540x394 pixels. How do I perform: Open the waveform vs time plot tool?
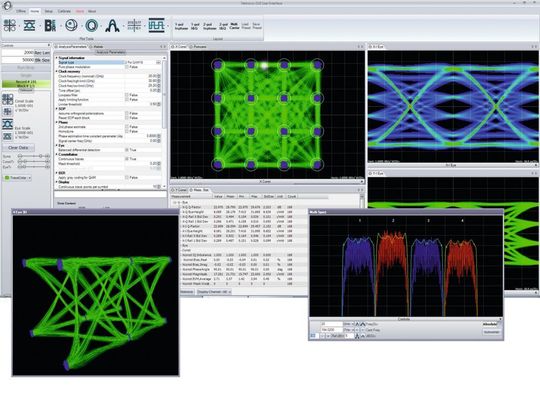(156, 25)
